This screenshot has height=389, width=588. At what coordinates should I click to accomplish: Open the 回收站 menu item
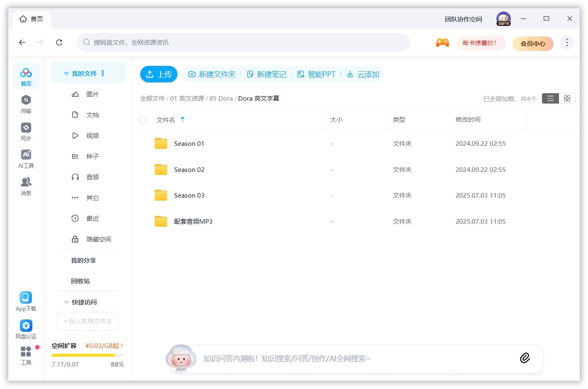tap(83, 281)
